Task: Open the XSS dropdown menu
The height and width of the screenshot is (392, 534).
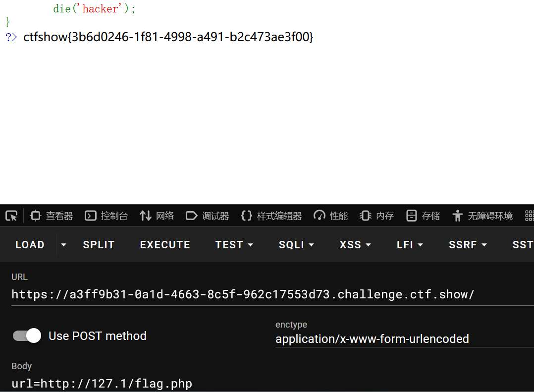Action: (355, 245)
